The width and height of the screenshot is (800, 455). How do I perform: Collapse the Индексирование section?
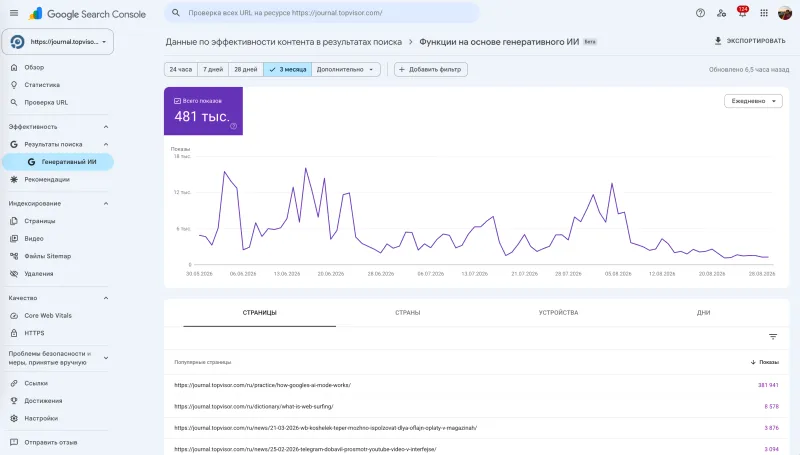(106, 204)
